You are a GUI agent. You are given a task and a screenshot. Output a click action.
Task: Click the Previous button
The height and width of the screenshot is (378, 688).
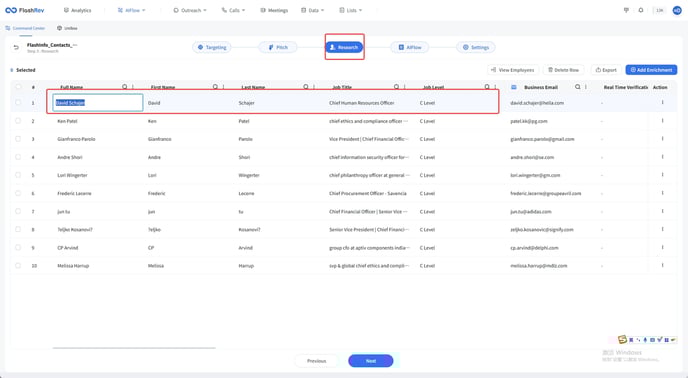click(316, 361)
